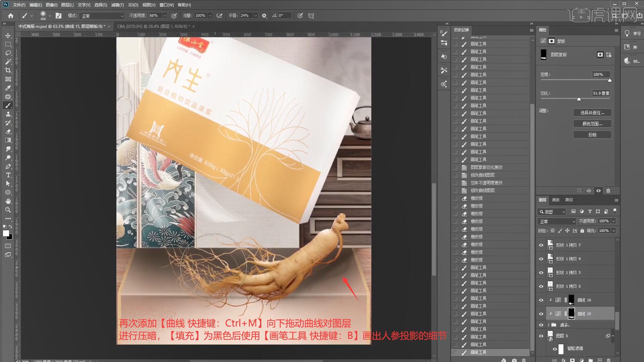Viewport: 644px width, 362px height.
Task: Pick the Zoom tool in the toolbox
Action: click(x=8, y=210)
